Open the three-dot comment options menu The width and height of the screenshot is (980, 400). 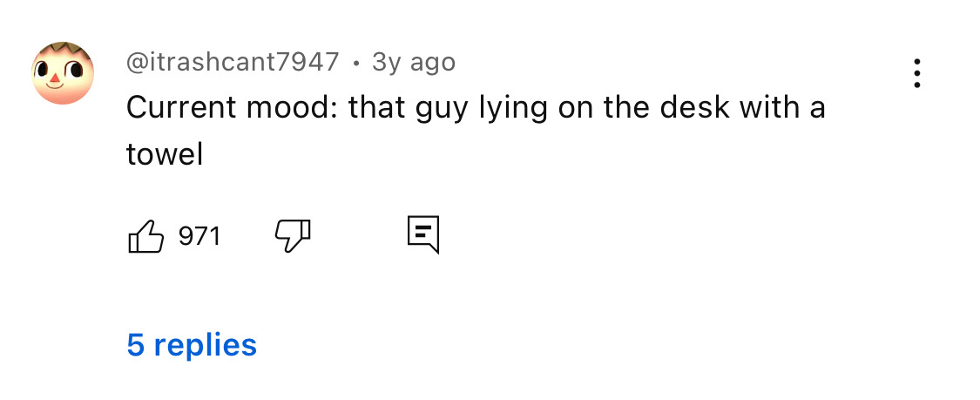tap(916, 74)
